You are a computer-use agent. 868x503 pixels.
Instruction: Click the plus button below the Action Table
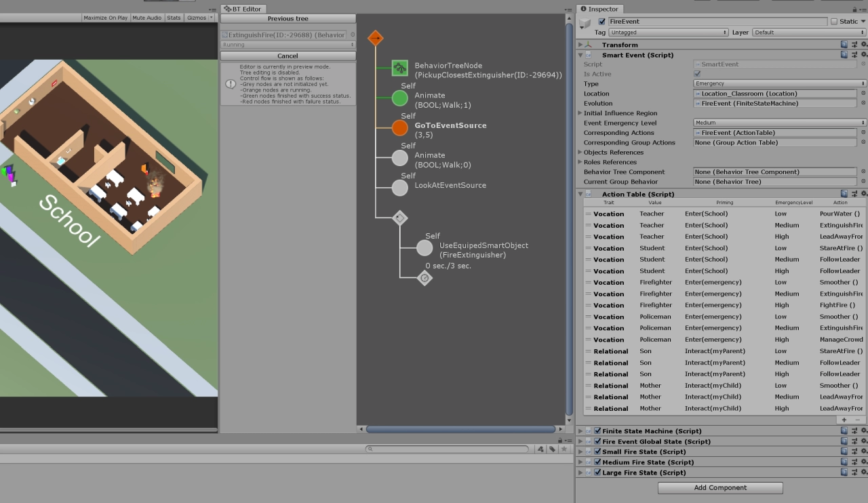pos(844,420)
